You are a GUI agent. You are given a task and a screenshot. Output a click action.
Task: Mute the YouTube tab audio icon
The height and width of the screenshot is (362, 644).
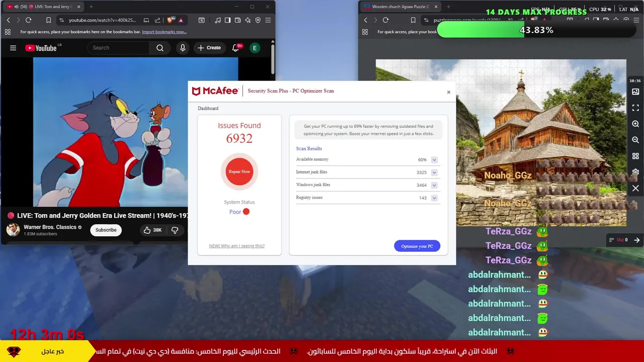coord(16,7)
